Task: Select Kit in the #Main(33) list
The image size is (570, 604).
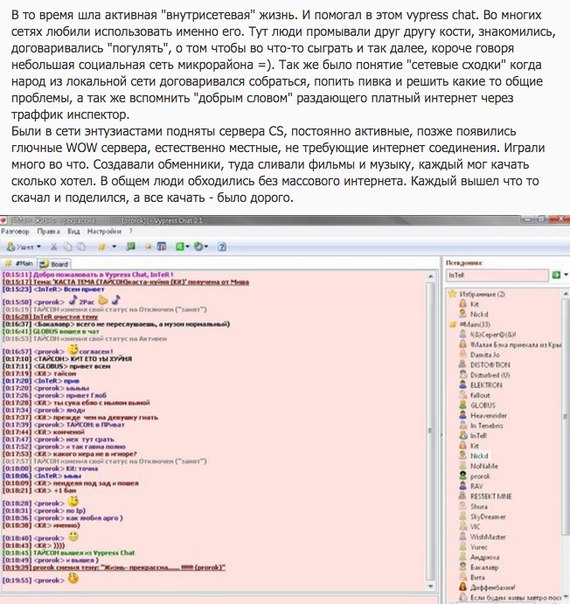Action: coord(474,446)
